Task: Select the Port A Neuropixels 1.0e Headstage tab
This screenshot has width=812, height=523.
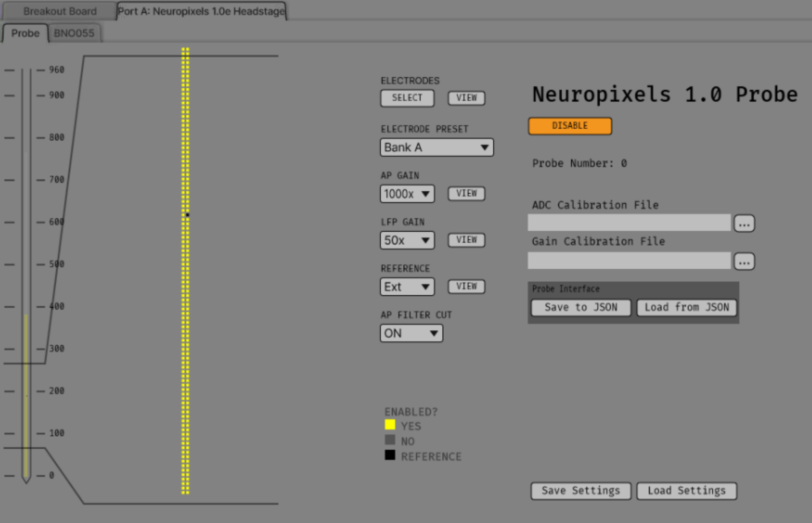Action: pos(201,11)
